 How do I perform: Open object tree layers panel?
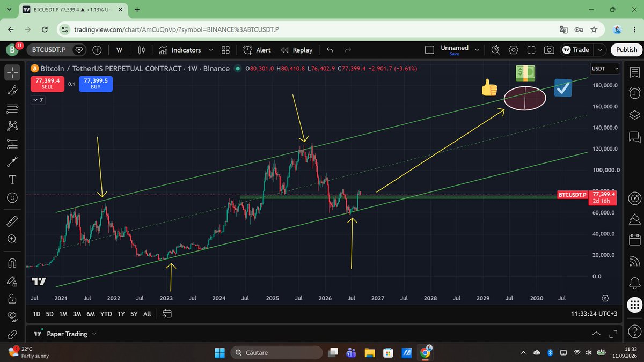point(634,115)
